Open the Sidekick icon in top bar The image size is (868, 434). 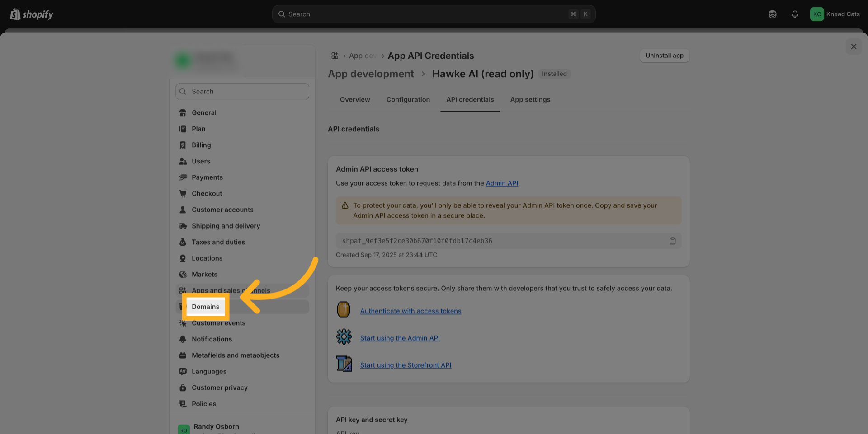click(772, 14)
